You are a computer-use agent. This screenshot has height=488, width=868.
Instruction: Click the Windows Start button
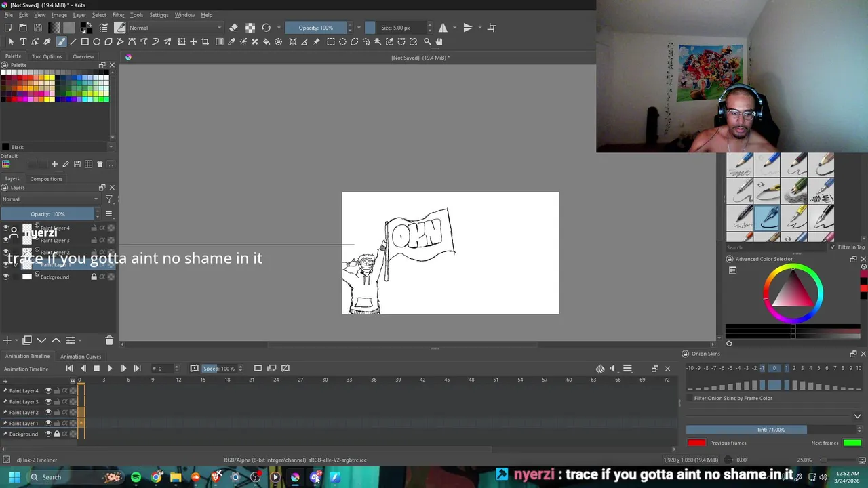[14, 477]
